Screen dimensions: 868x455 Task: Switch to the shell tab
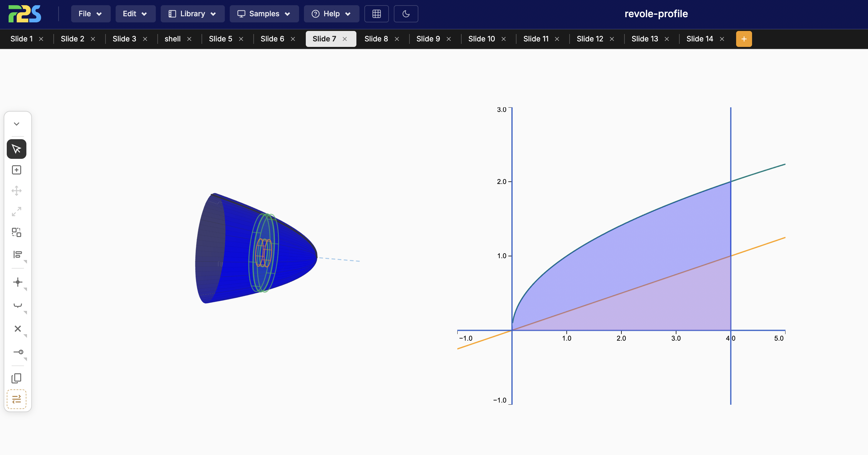(172, 39)
